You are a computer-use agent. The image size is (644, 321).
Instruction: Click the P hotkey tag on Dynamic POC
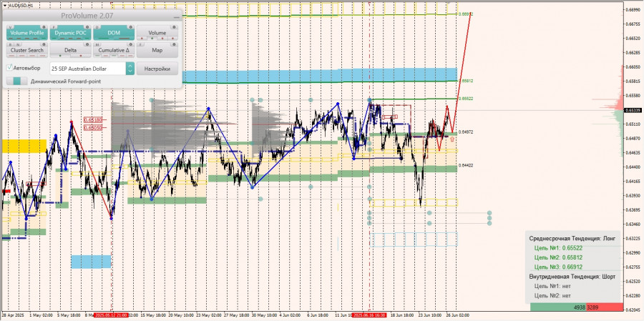coord(54,27)
